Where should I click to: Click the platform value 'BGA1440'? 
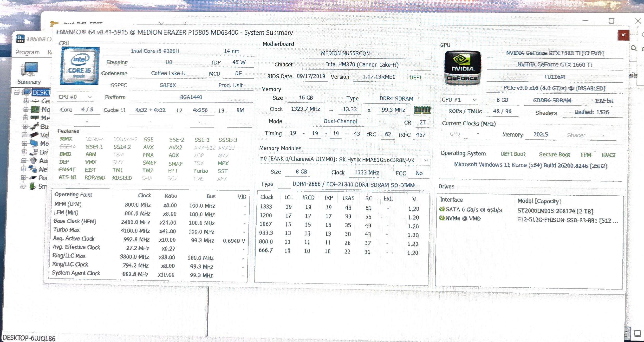point(191,97)
